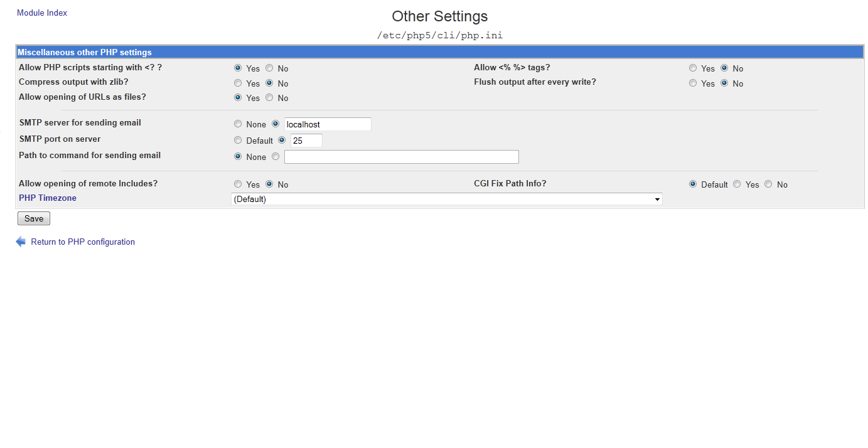Image resolution: width=868 pixels, height=448 pixels.
Task: Click the SMTP server for sending email label
Action: [80, 122]
